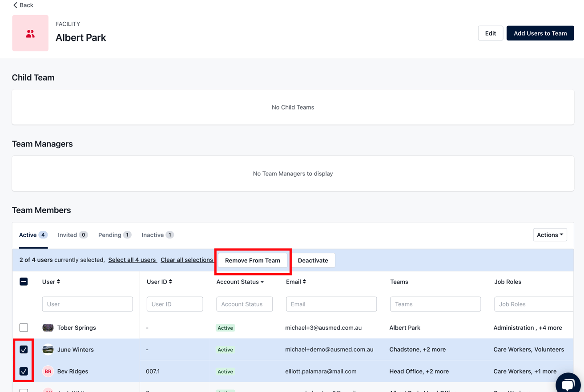Screen dimensions: 584x392
Task: Click the Edit button
Action: point(491,33)
